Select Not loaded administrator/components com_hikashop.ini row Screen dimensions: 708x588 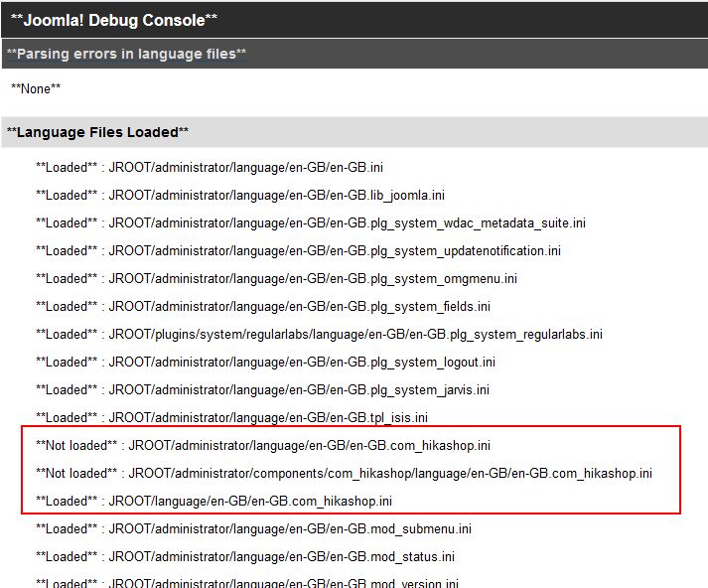pyautogui.click(x=344, y=474)
